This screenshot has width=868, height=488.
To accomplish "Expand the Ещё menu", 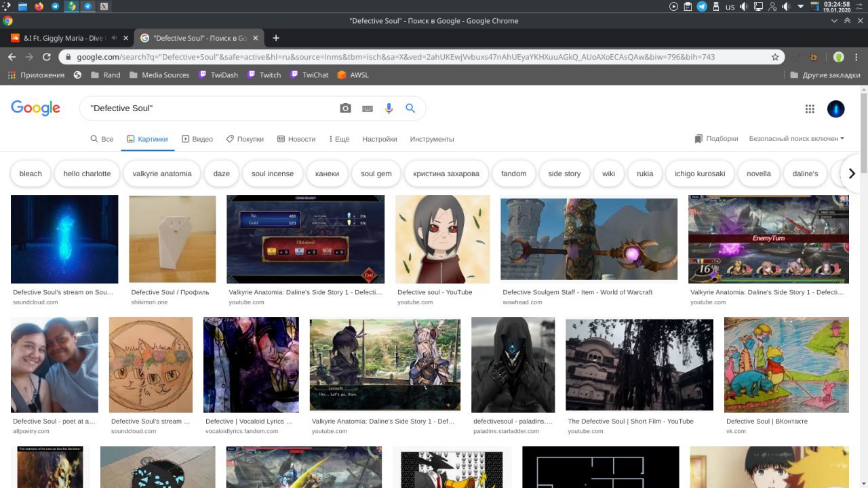I will [339, 139].
